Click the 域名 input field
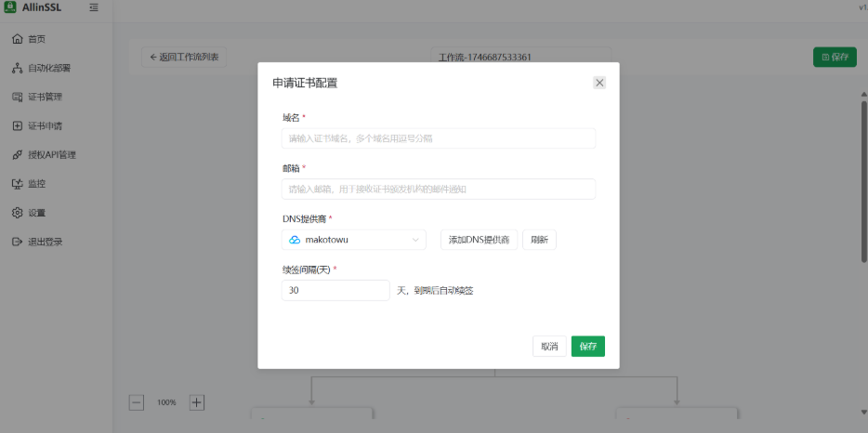 click(x=438, y=138)
